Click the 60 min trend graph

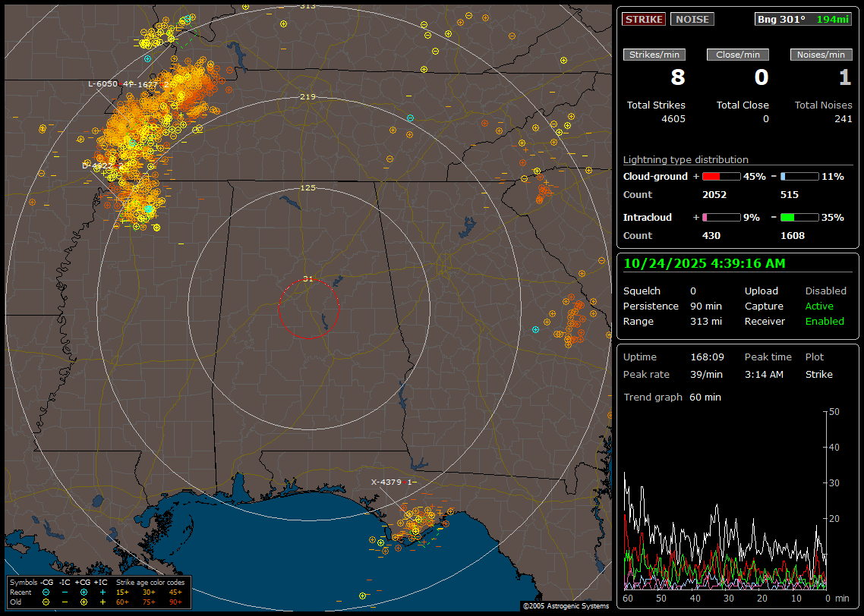[x=725, y=501]
